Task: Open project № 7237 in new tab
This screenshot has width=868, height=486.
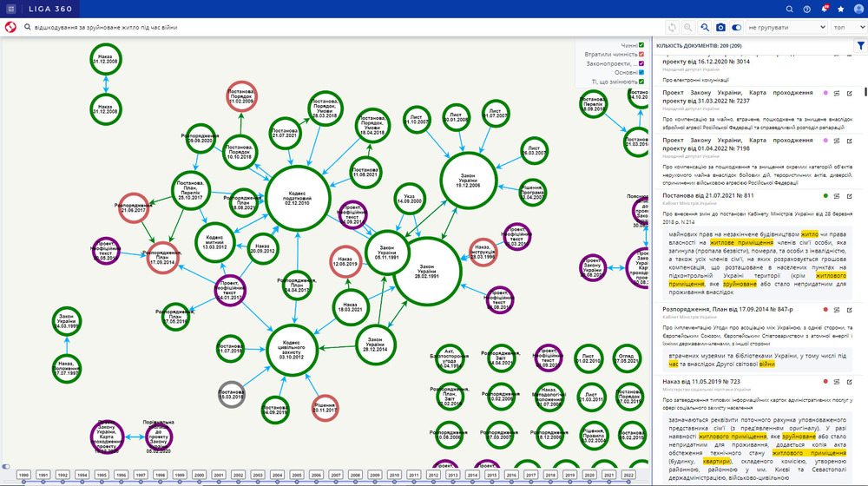Action: tap(849, 94)
